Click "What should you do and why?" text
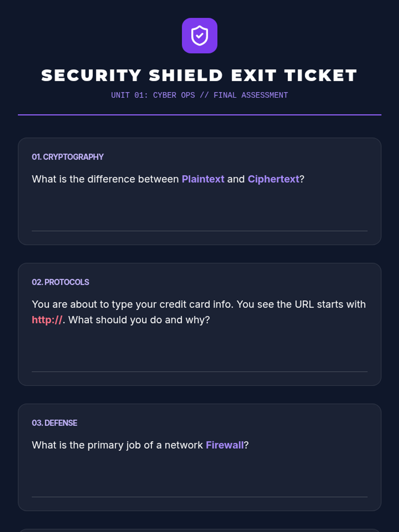The image size is (399, 532). tap(139, 320)
